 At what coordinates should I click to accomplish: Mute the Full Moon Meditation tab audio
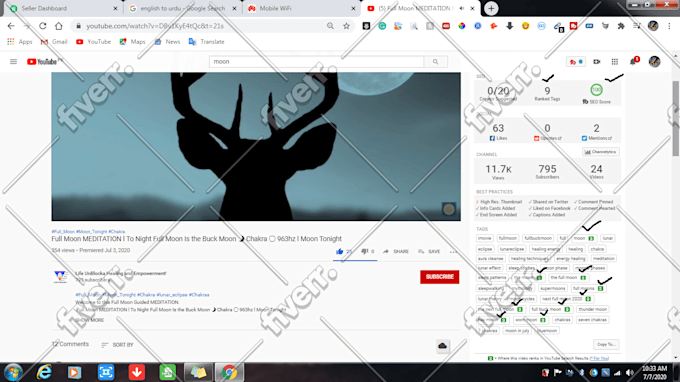[462, 8]
